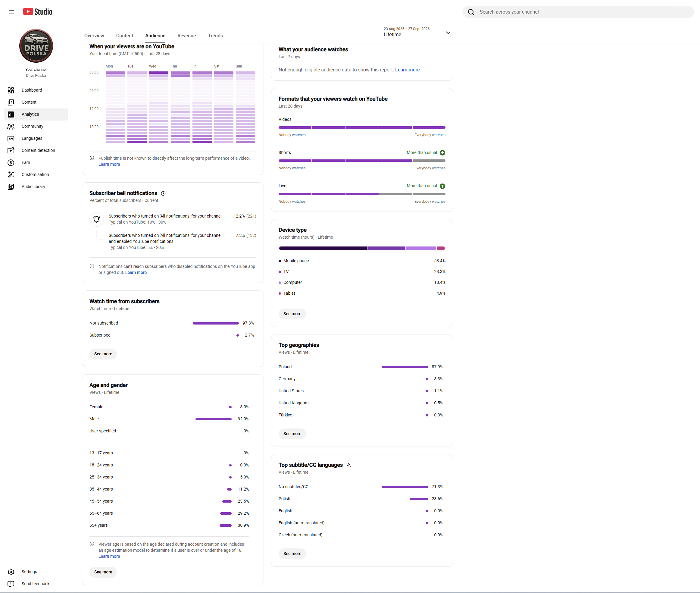Focus the Search across your channel field
This screenshot has height=593, width=700.
tap(578, 12)
